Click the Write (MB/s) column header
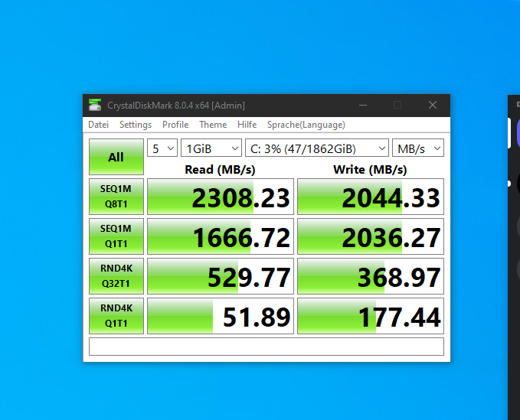Image resolution: width=520 pixels, height=420 pixels. (370, 170)
